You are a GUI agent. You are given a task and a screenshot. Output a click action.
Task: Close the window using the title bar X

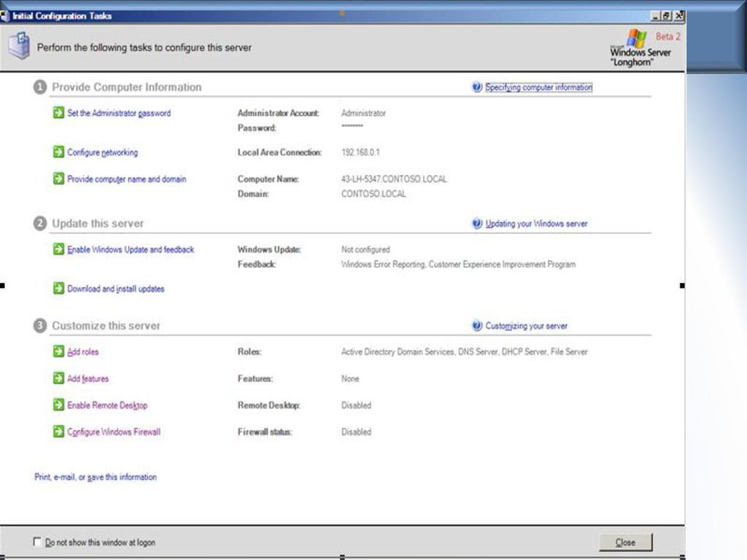[x=678, y=16]
